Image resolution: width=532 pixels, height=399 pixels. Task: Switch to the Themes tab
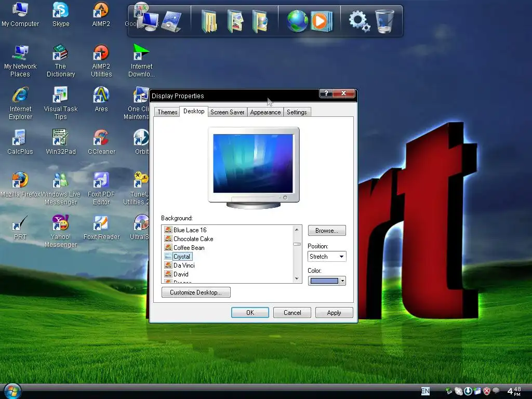pos(167,112)
